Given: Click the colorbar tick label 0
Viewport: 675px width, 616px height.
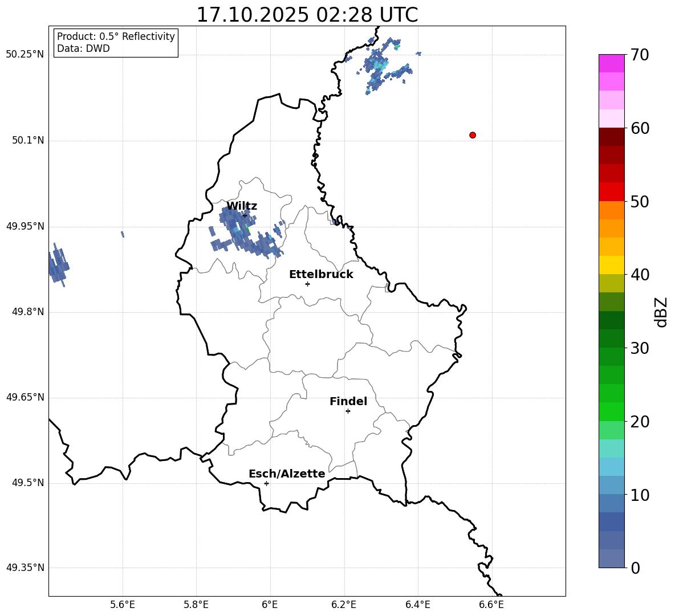Looking at the screenshot, I should (x=635, y=568).
